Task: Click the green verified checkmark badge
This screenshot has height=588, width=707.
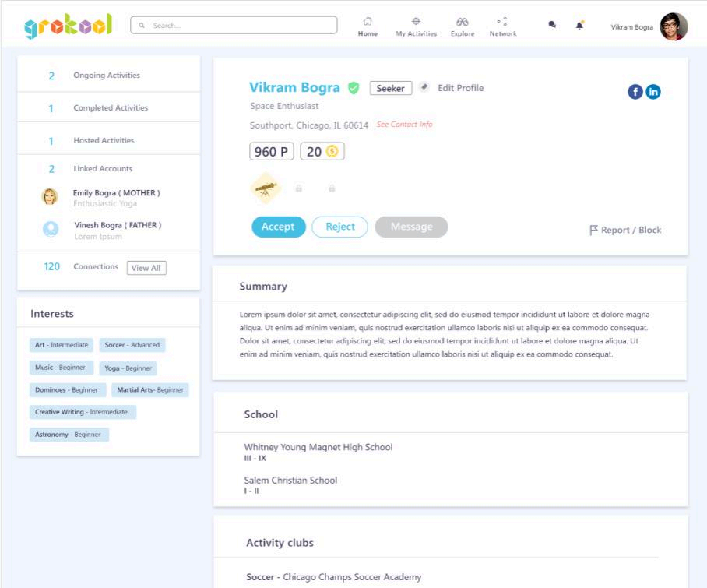Action: click(353, 88)
